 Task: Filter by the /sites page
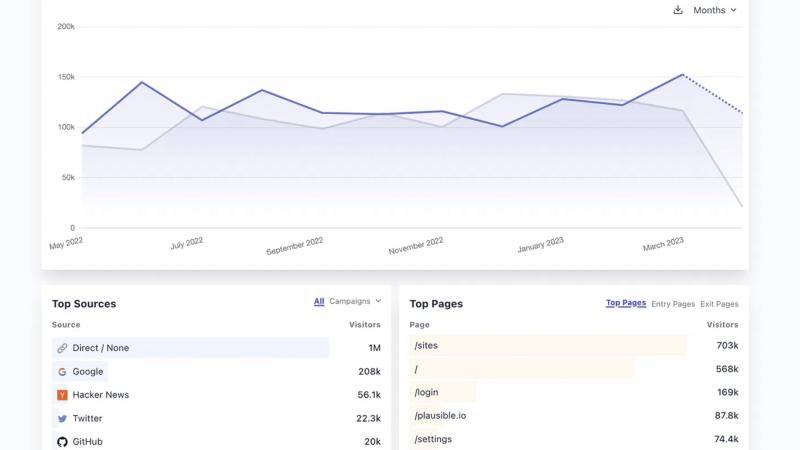tap(426, 345)
